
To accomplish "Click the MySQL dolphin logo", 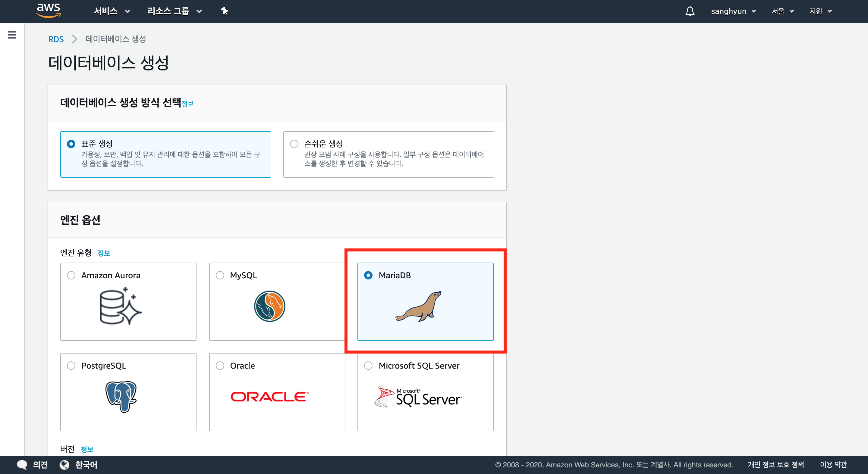I will pyautogui.click(x=269, y=306).
